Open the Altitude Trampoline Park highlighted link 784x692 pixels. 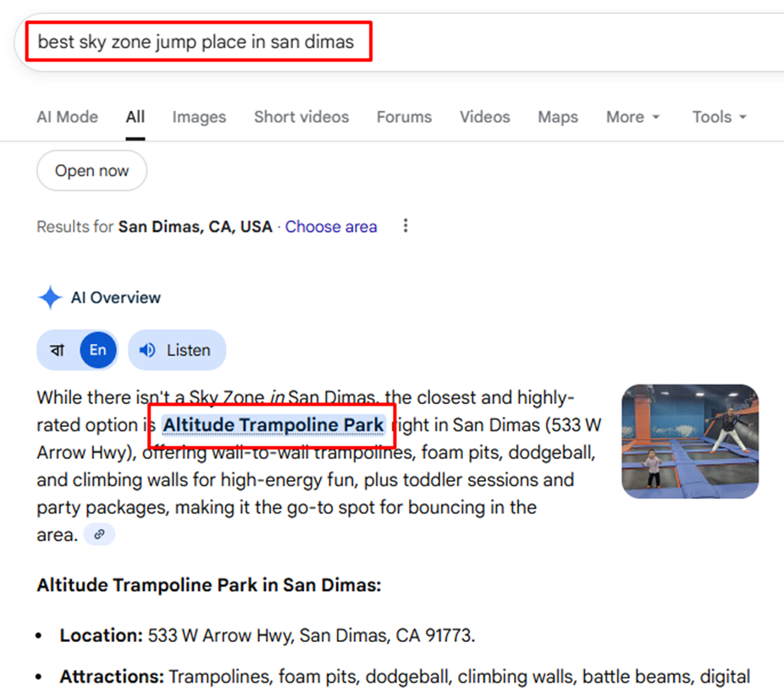pos(273,425)
